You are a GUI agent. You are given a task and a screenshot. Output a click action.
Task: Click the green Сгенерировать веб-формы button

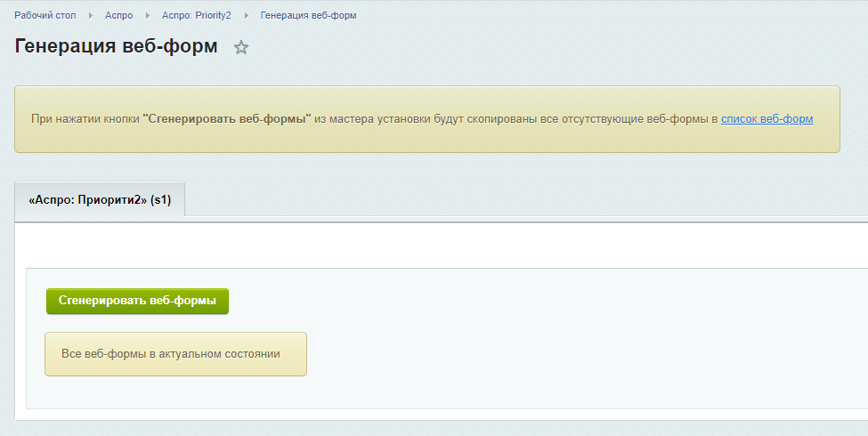(137, 301)
